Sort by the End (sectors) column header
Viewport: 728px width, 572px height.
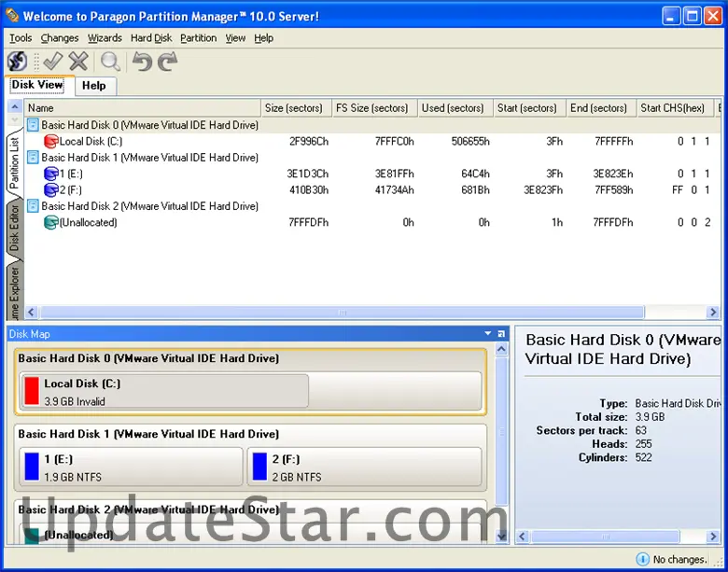tap(602, 107)
